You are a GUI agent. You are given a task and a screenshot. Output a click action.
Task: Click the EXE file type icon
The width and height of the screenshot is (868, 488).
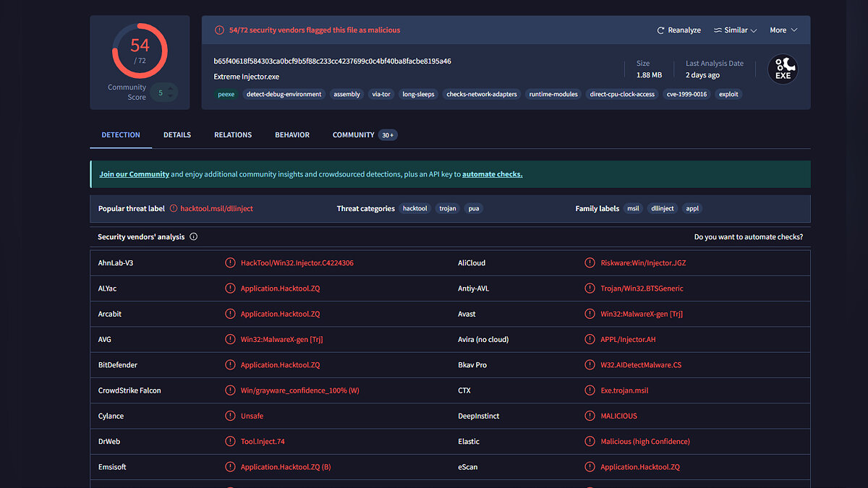point(783,69)
